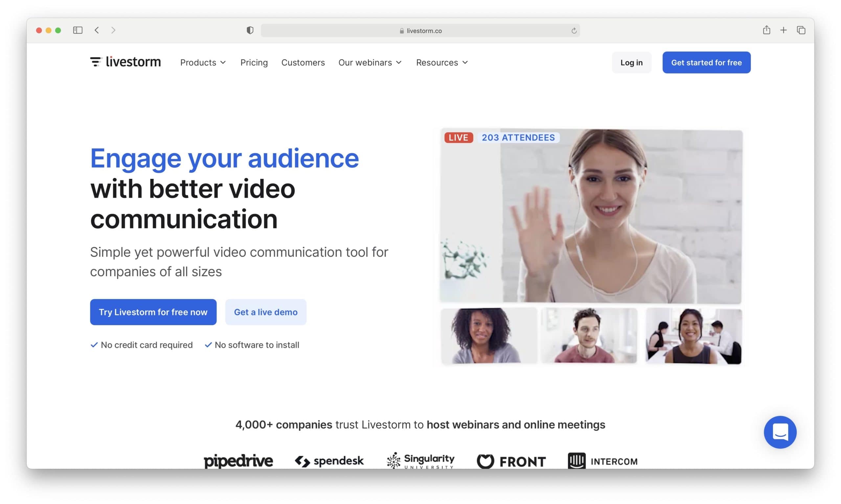Click the Safari back navigation arrow

[97, 30]
